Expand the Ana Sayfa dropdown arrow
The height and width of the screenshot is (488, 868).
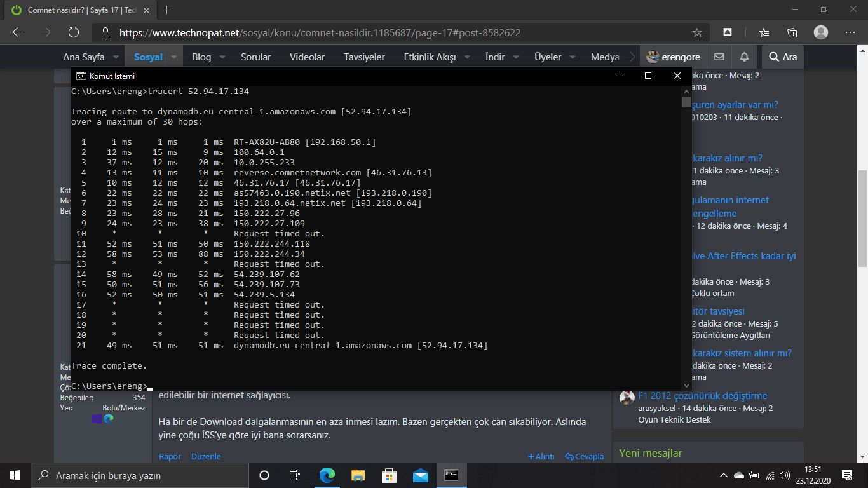pyautogui.click(x=116, y=57)
